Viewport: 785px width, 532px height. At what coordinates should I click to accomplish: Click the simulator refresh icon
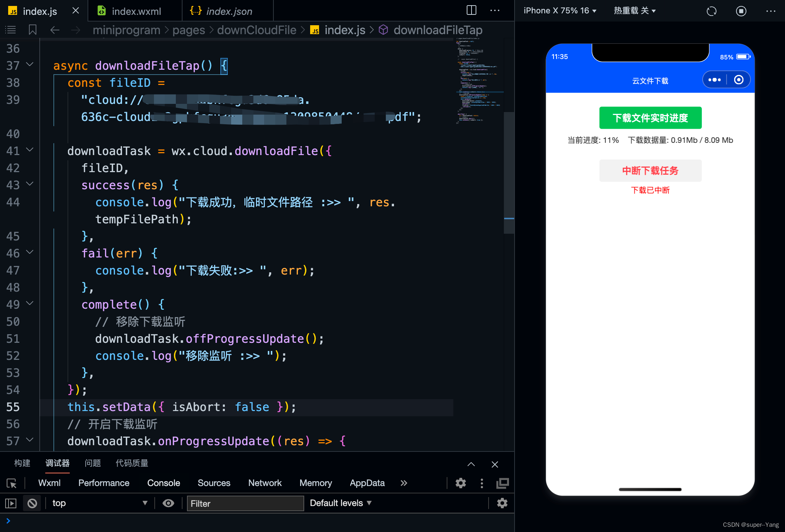pos(712,11)
